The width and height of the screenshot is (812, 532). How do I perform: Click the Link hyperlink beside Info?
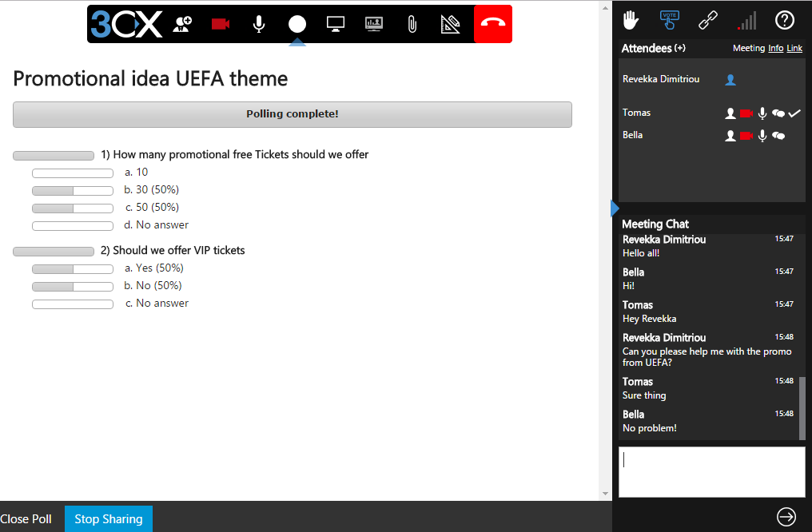(x=794, y=48)
